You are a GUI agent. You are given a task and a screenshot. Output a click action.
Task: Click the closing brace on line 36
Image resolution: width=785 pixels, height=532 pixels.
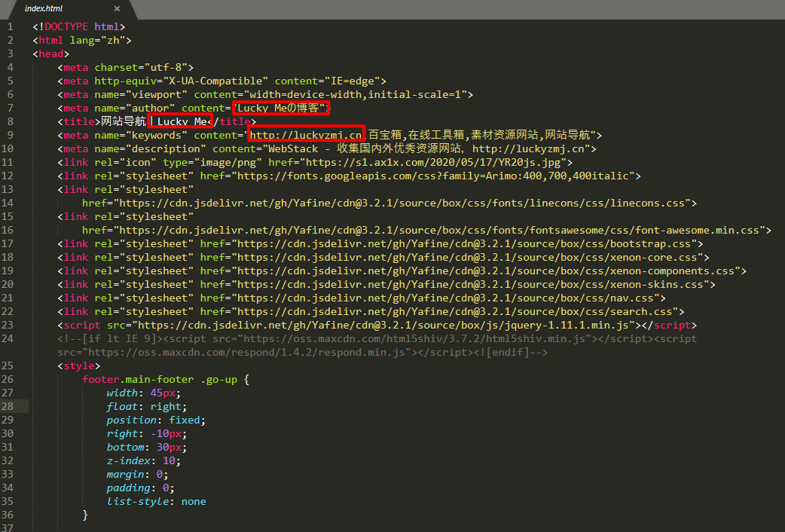tap(85, 514)
